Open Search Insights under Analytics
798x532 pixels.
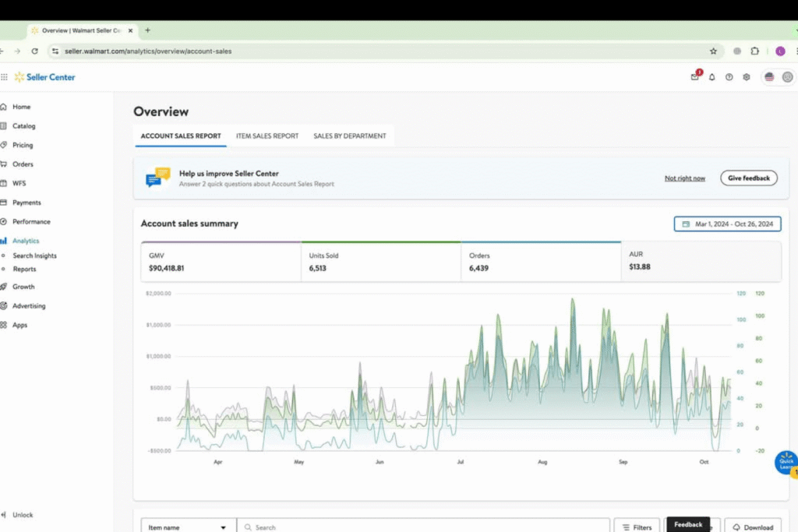pos(34,255)
